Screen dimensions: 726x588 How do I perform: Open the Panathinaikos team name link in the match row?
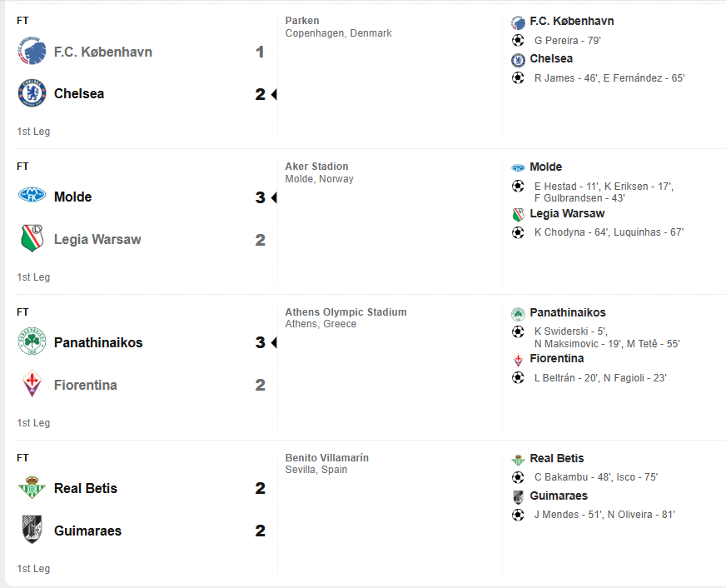point(98,342)
